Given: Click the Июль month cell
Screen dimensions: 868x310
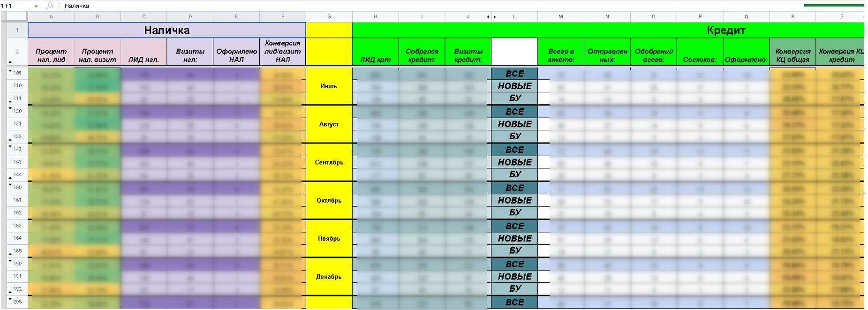Looking at the screenshot, I should pyautogui.click(x=329, y=86).
